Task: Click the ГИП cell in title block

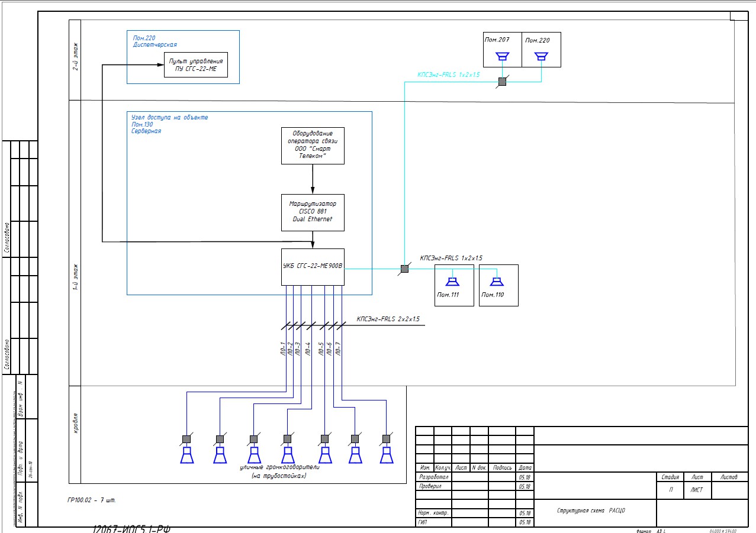Action: point(434,522)
